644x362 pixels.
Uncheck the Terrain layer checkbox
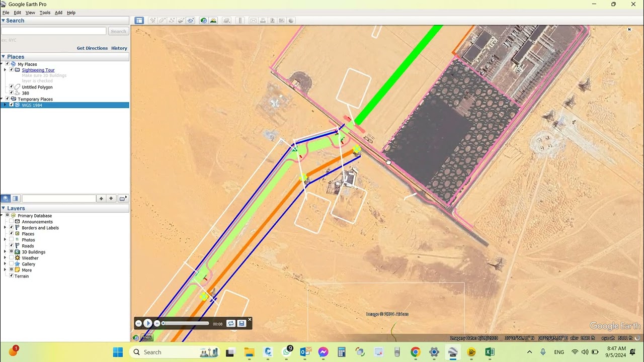coord(12,276)
